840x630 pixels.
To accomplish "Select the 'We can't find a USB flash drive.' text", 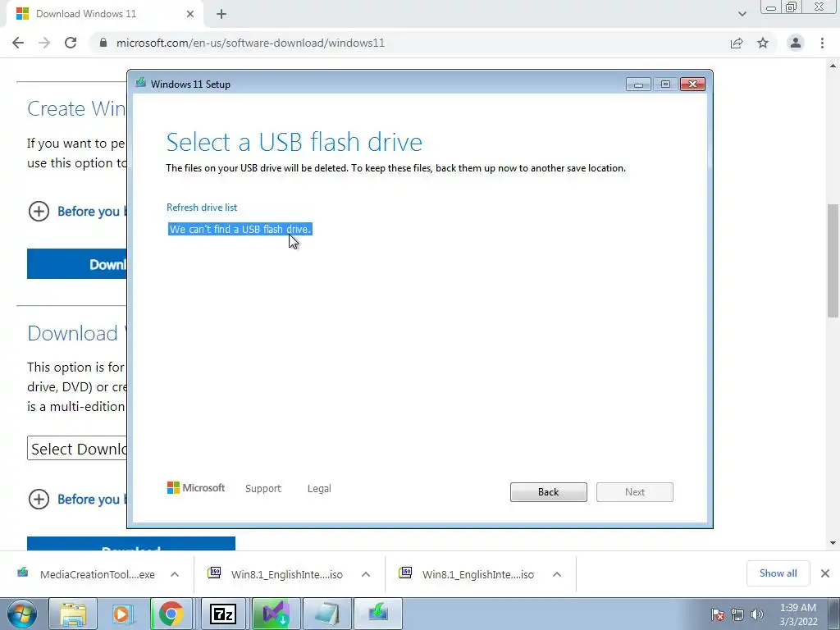I will point(240,230).
